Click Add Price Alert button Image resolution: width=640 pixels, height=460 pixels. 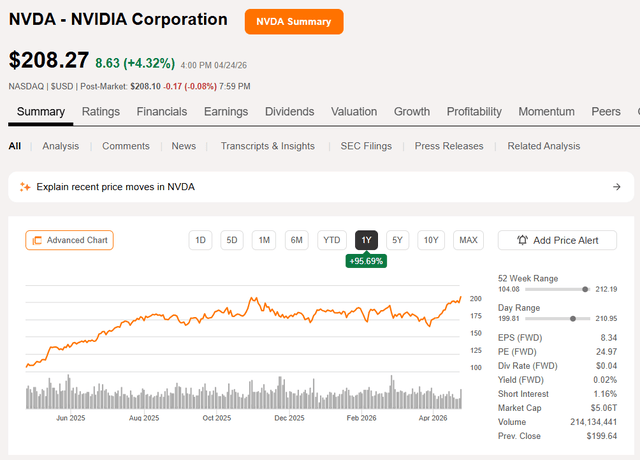point(557,240)
